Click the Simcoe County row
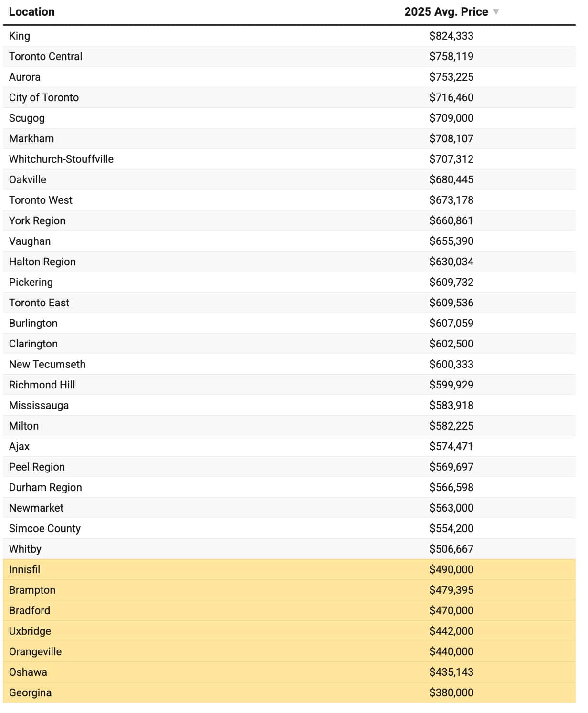 click(289, 528)
